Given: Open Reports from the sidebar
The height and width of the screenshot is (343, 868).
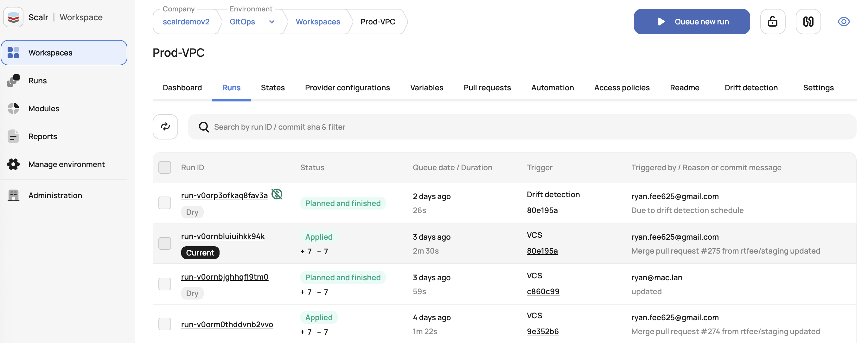Looking at the screenshot, I should pos(42,136).
